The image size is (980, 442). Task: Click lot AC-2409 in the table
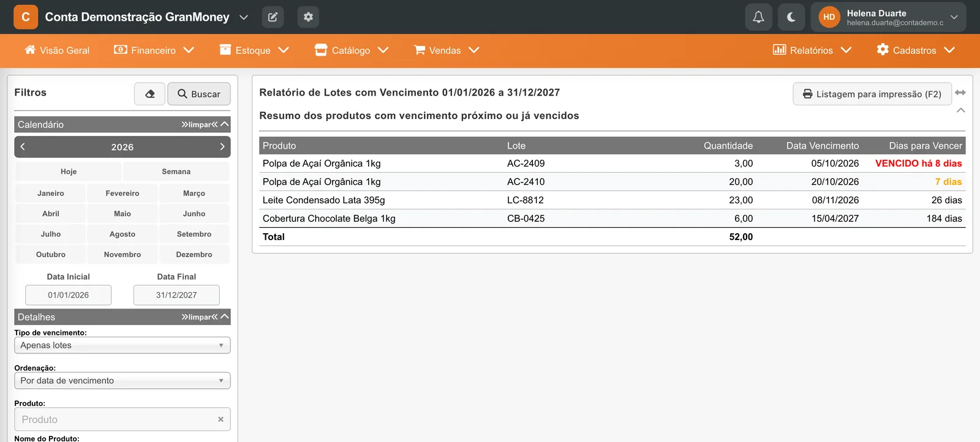pyautogui.click(x=526, y=163)
